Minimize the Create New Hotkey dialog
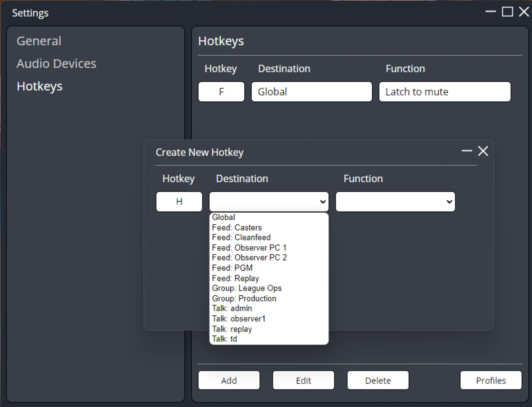Image resolution: width=532 pixels, height=407 pixels. (466, 151)
